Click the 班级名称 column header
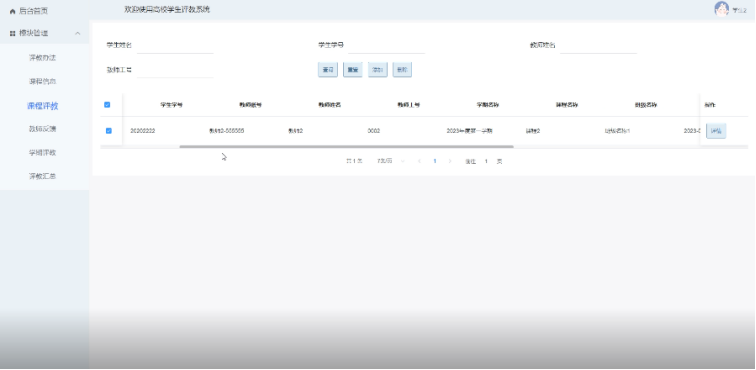 pos(646,105)
